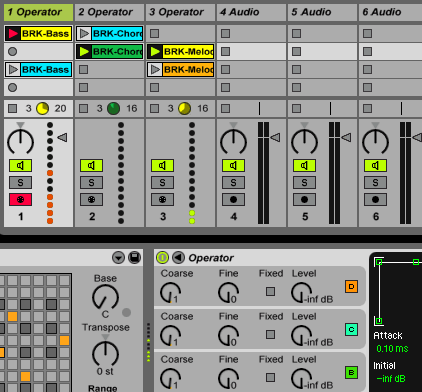Mute track 5 with speaker button

(304, 165)
